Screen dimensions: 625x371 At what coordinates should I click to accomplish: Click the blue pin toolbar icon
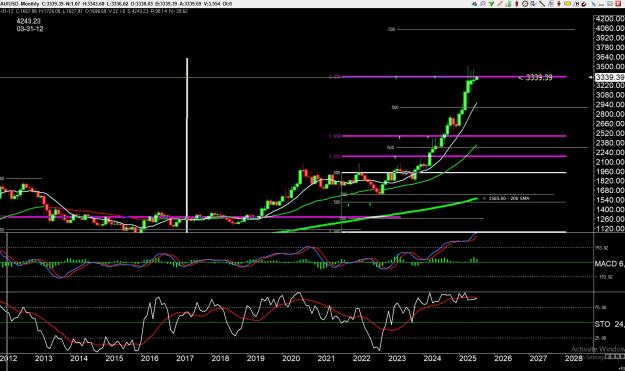[x=593, y=4]
